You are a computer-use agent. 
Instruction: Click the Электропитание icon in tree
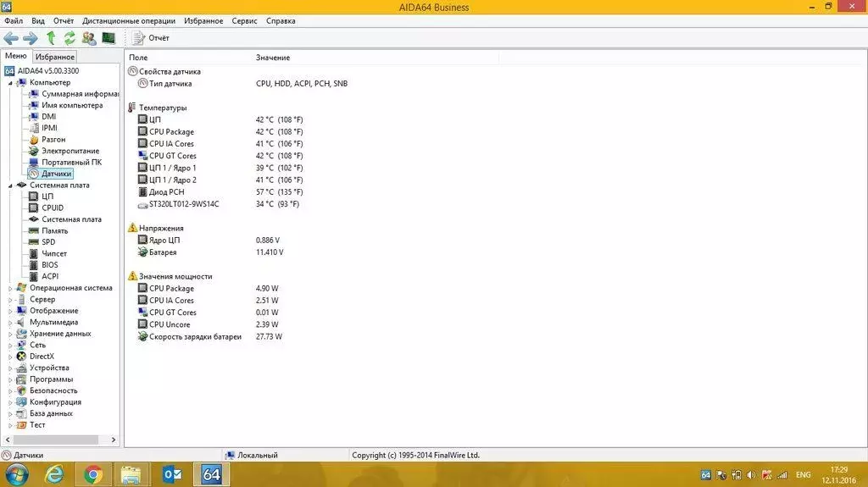[34, 151]
